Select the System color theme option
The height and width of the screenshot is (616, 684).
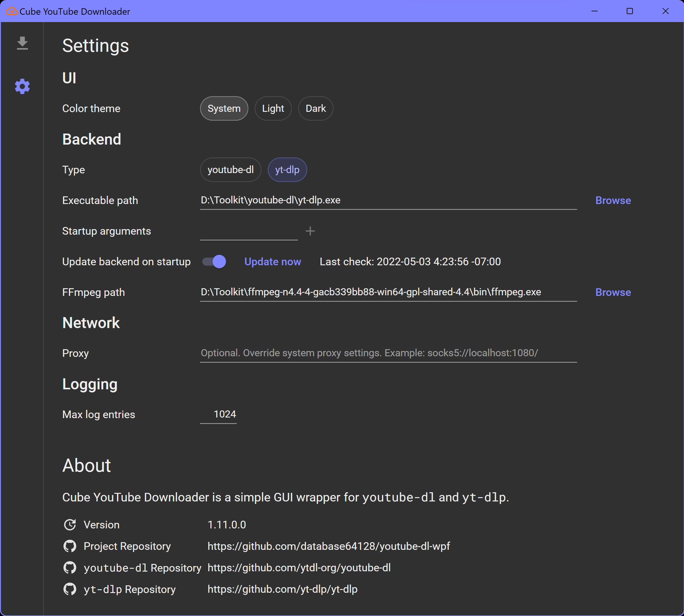pos(224,109)
